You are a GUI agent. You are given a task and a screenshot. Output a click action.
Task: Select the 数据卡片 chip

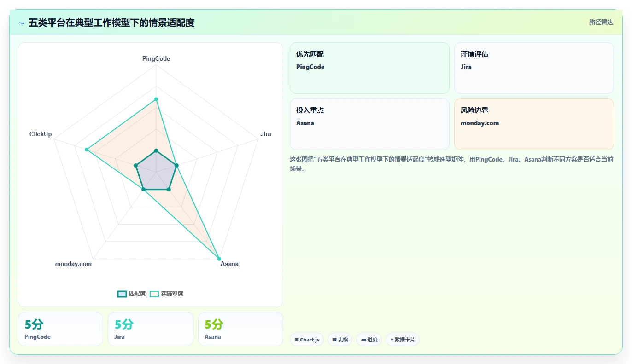coord(403,340)
